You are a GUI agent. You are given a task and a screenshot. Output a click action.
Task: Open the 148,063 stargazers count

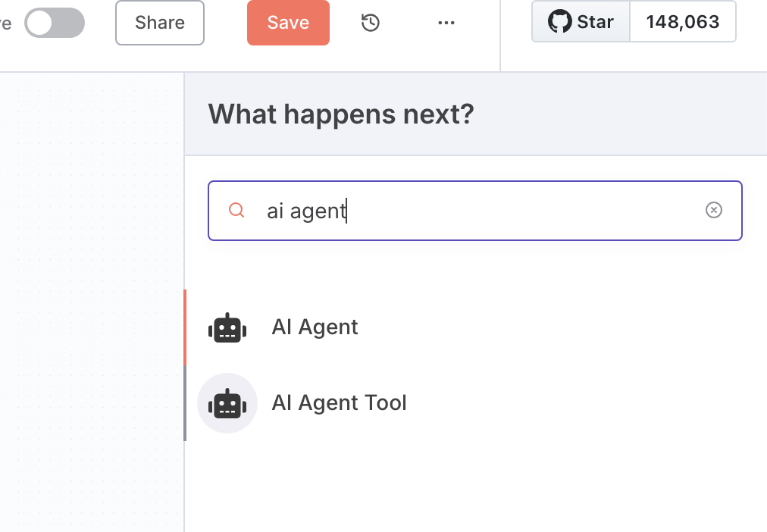point(682,22)
